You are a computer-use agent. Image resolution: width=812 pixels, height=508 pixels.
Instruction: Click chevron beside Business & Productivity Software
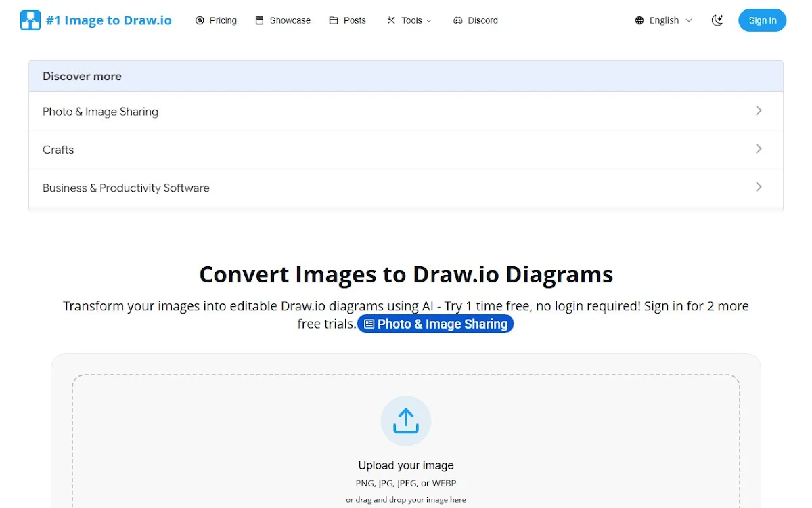pos(759,186)
